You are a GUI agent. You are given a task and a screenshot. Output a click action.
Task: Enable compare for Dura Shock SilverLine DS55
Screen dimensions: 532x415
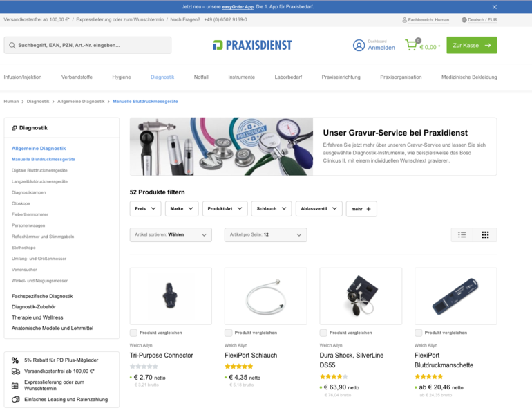323,333
